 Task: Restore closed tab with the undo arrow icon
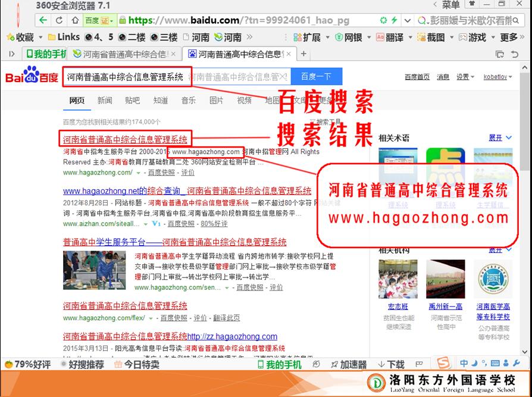515,54
